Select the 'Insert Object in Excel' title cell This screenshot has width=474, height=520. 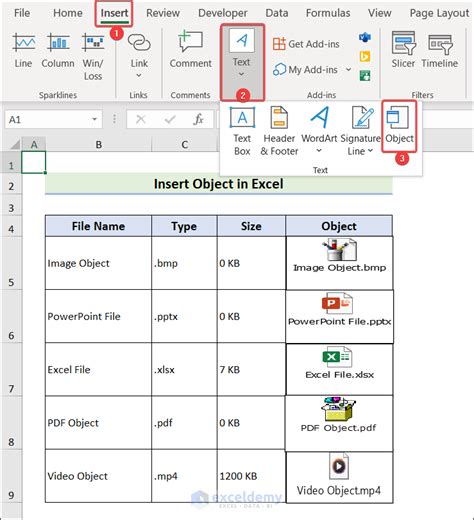tap(219, 184)
